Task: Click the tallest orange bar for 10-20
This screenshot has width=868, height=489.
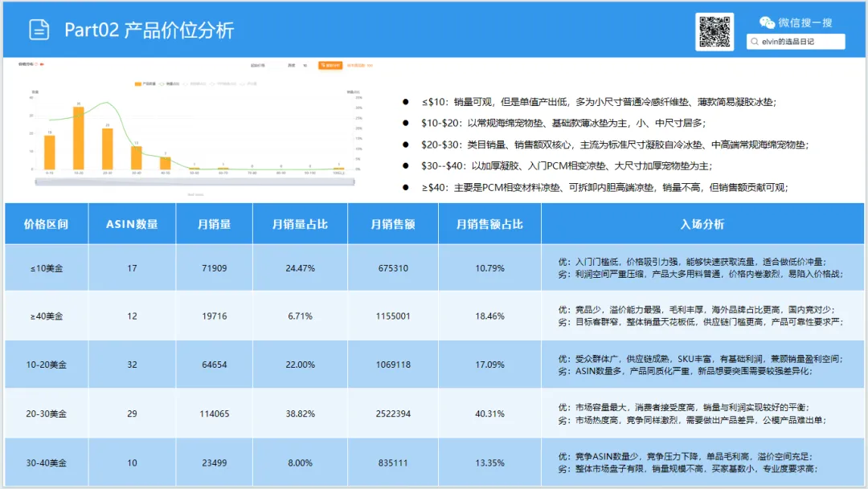Action: 79,138
